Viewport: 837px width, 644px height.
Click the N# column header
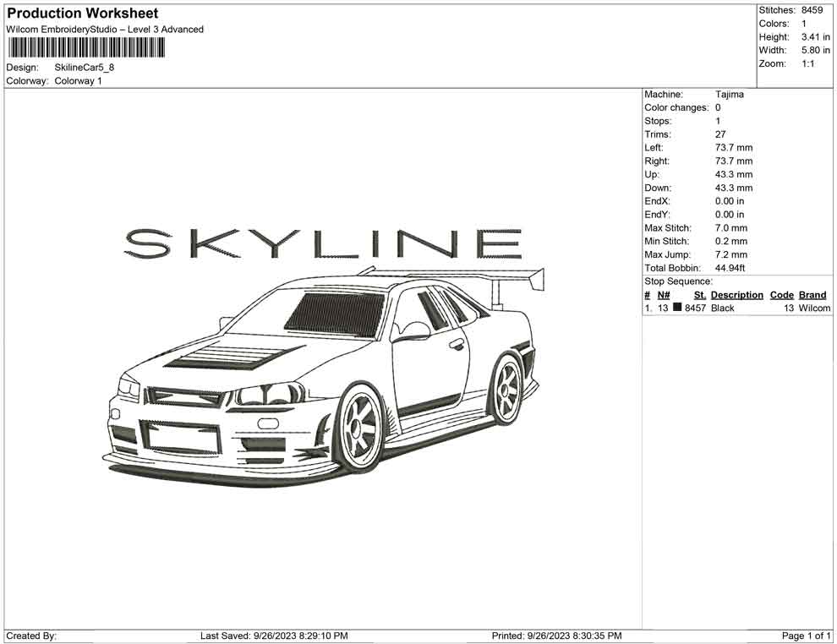[x=664, y=295]
